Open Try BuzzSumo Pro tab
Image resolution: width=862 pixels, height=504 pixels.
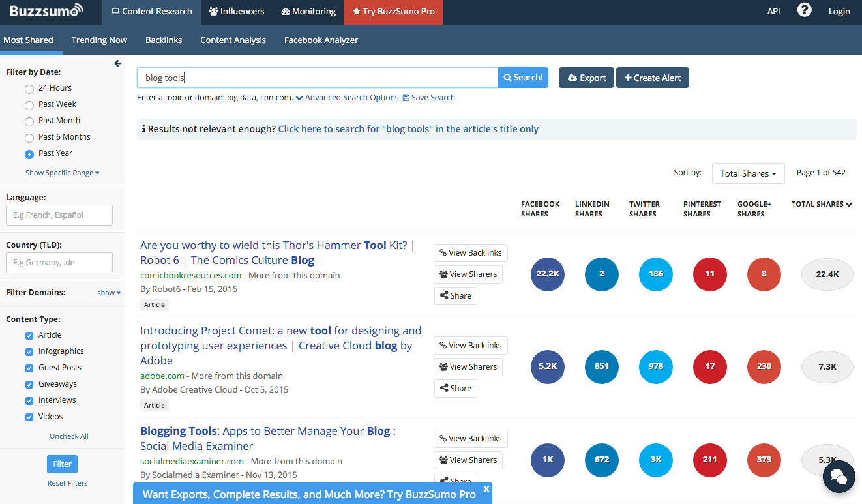coord(394,12)
